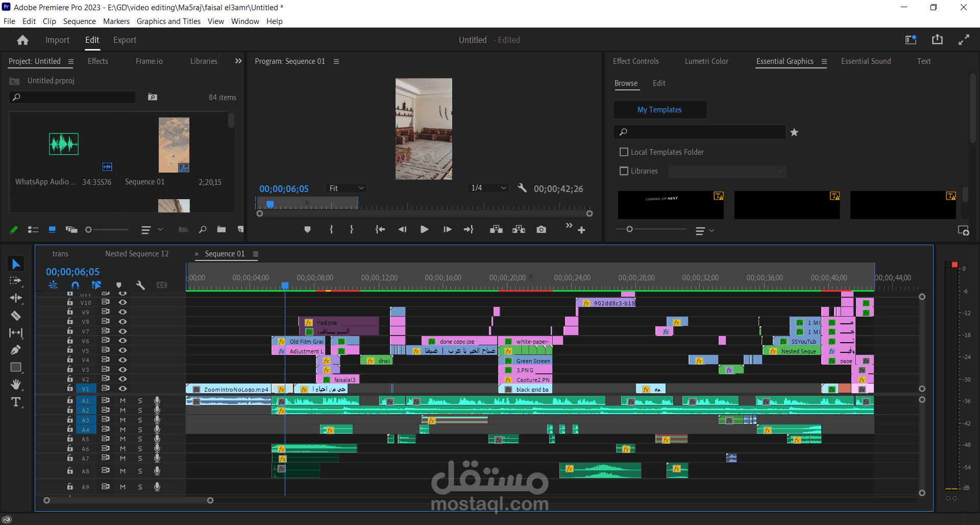Add a marker in Program Monitor
This screenshot has width=980, height=525.
[x=307, y=230]
